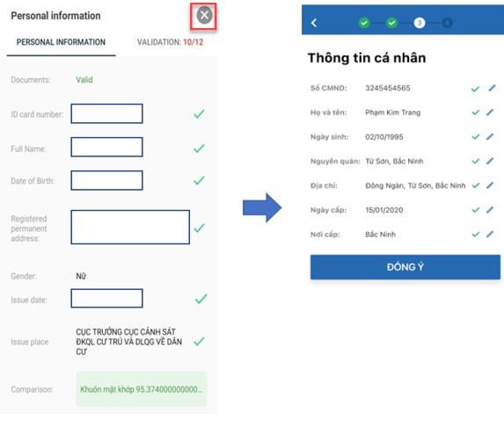The image size is (504, 427).
Task: Edit the Địa chỉ pencil icon
Action: [490, 185]
